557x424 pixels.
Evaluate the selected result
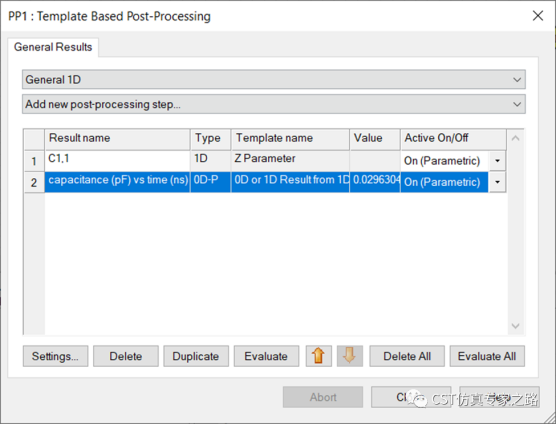266,356
